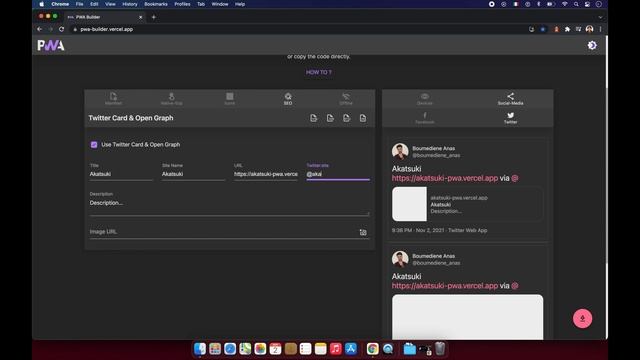The width and height of the screenshot is (640, 360).
Task: Open the HOW TO ? link
Action: [319, 72]
